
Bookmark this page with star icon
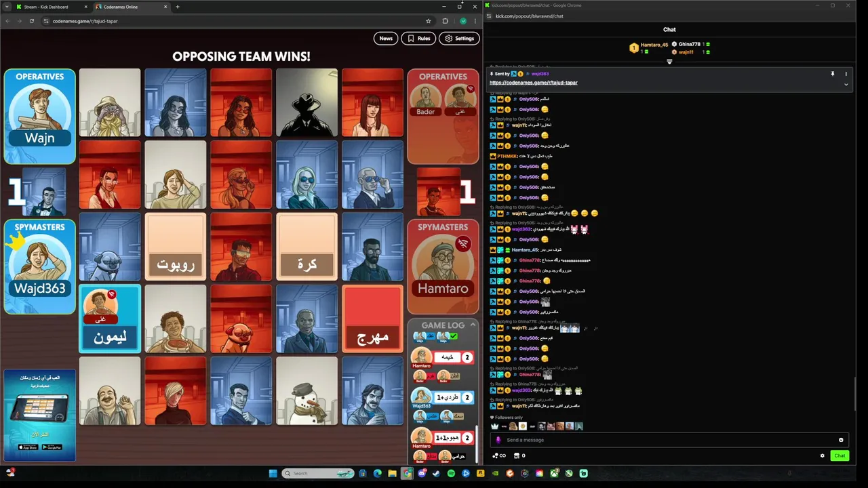428,21
